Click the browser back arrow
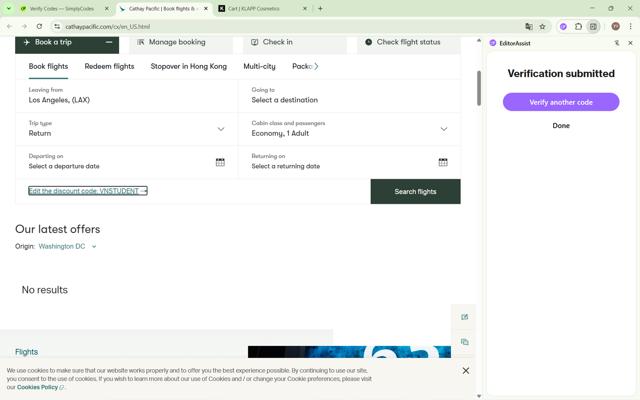 tap(9, 27)
